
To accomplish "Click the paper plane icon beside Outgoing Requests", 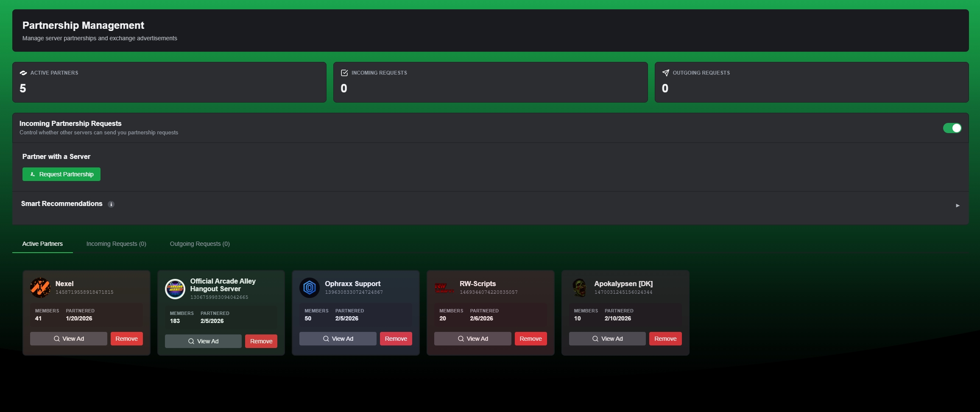I will (x=666, y=72).
